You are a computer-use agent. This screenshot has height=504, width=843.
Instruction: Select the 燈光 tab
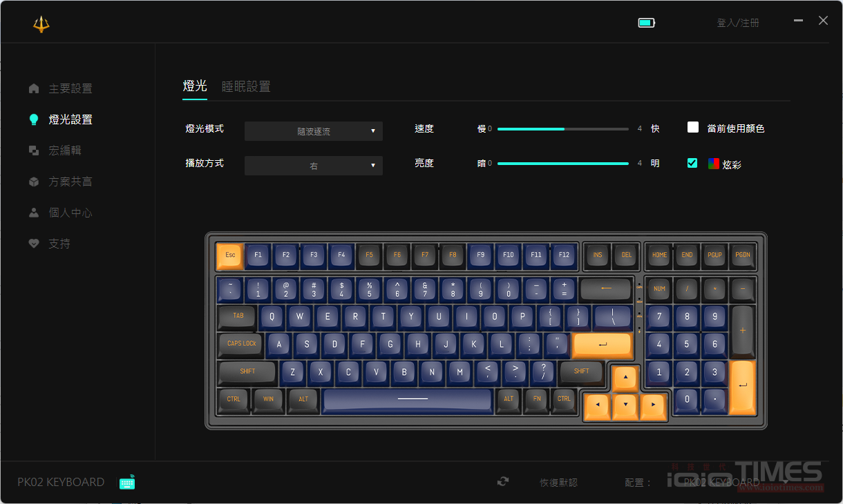195,86
